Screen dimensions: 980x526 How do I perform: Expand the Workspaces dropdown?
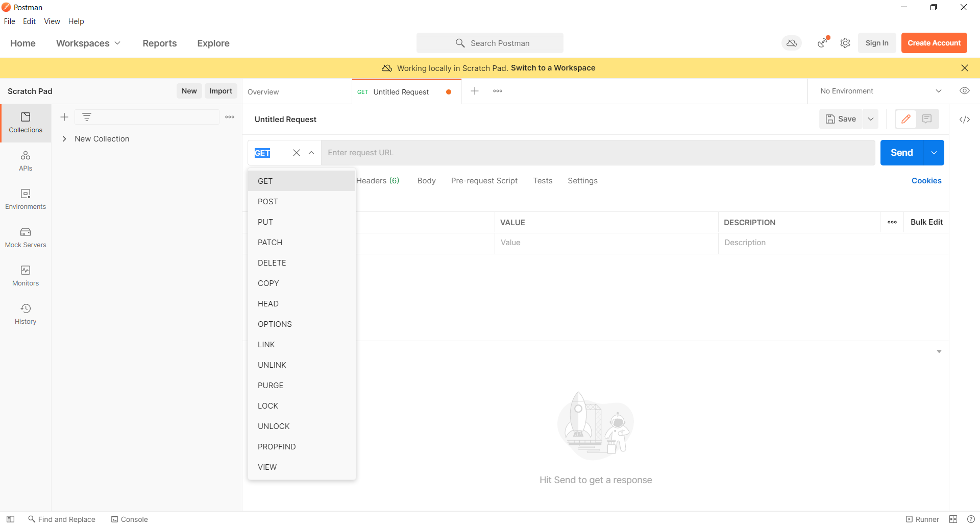pyautogui.click(x=88, y=43)
